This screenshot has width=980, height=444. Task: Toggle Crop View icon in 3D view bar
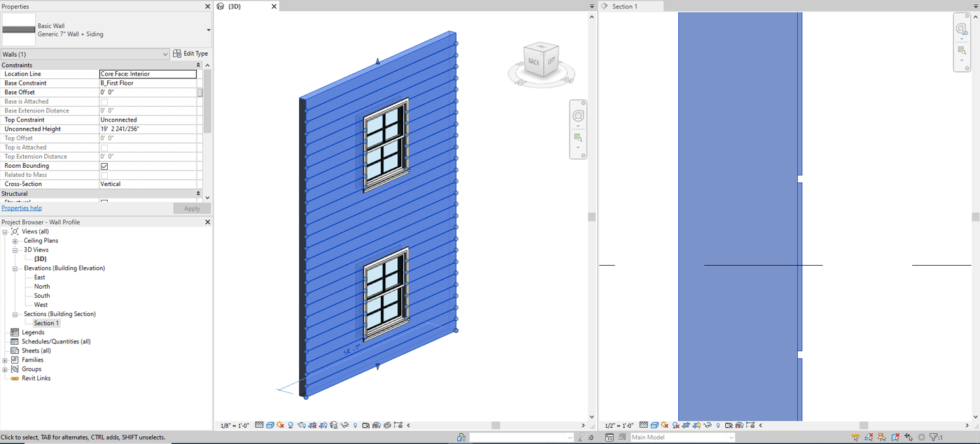(x=313, y=425)
